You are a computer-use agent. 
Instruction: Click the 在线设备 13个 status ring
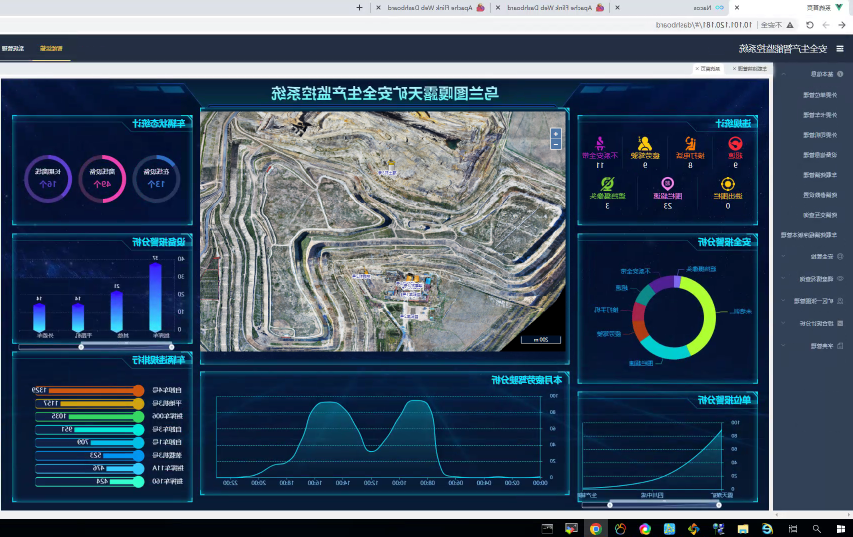(156, 178)
